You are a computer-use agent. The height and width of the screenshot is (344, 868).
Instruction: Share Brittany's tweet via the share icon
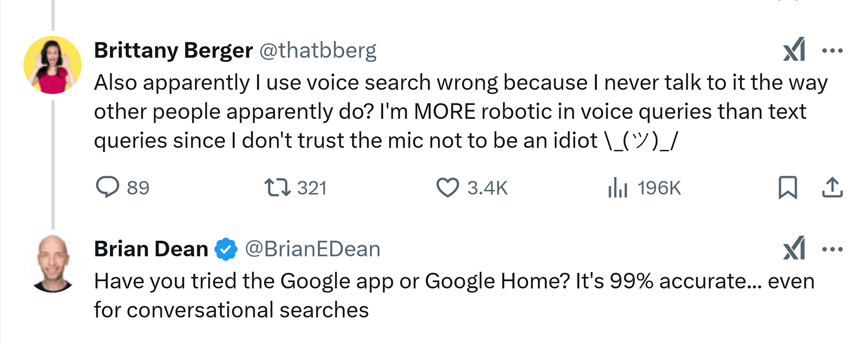833,188
